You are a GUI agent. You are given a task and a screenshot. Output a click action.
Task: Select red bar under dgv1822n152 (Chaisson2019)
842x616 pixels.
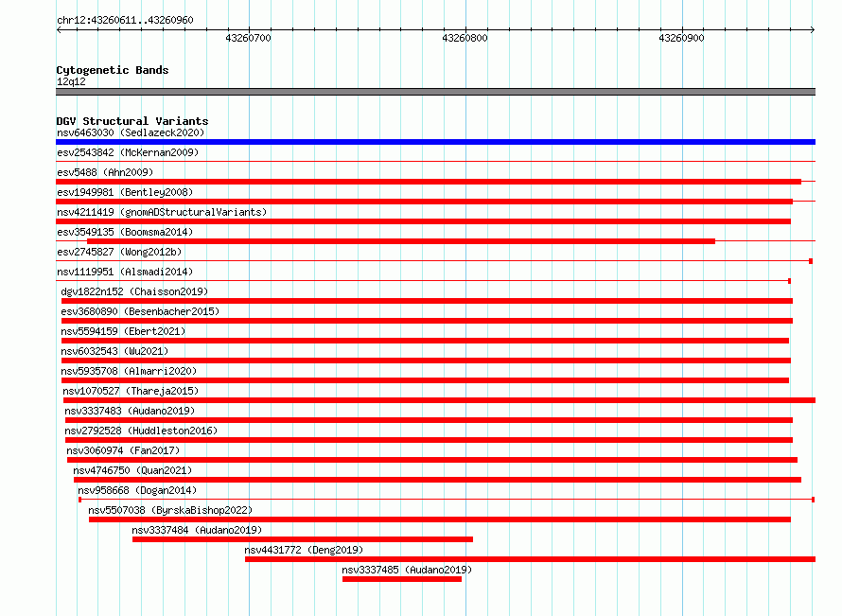[x=427, y=301]
